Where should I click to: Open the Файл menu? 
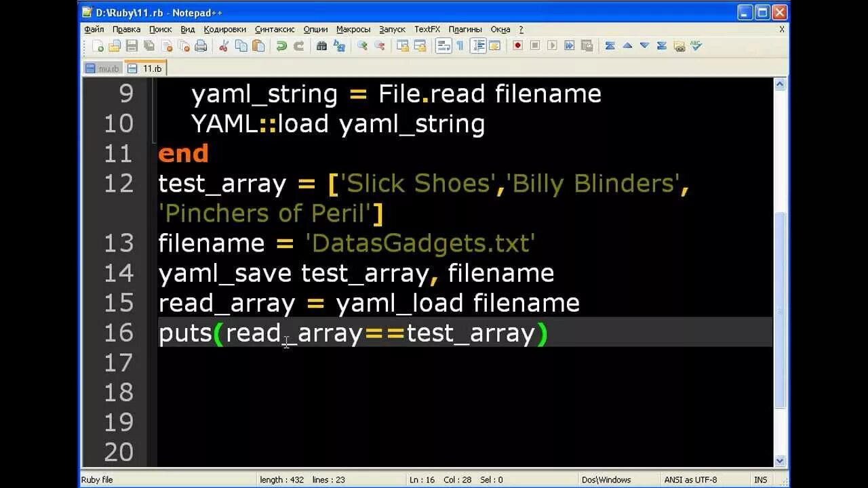[94, 30]
